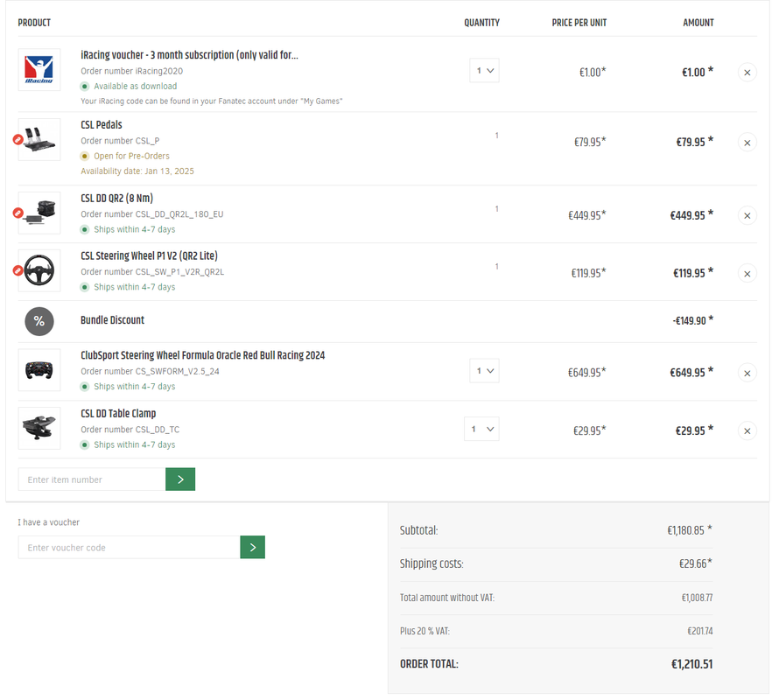Remove the CSL Steering Wheel P1 V2 row
The width and height of the screenshot is (779, 700).
click(747, 274)
